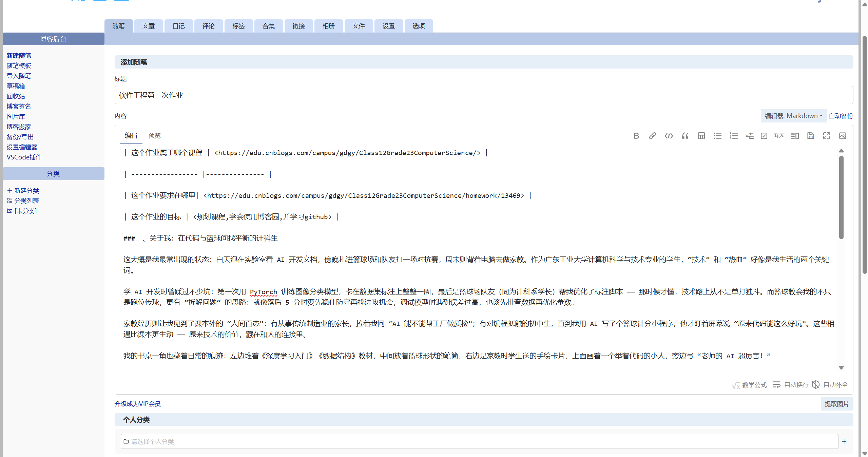Click the blockquote icon
This screenshot has height=457, width=868.
coord(685,136)
